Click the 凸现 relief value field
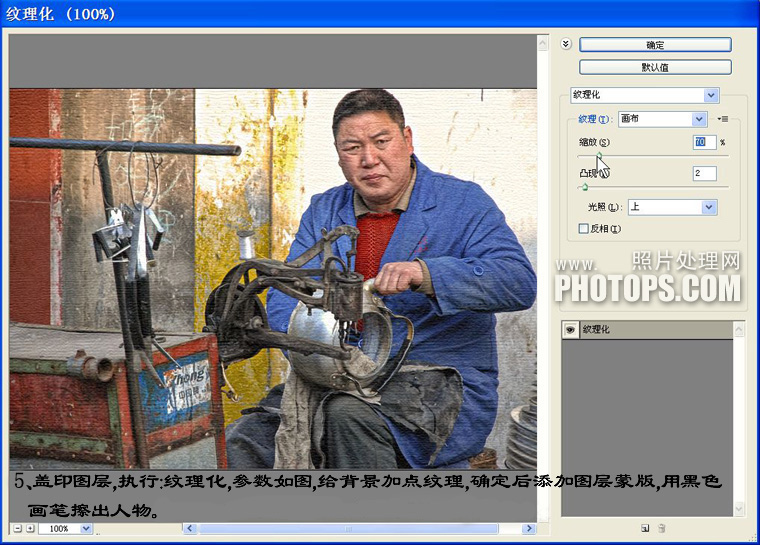The width and height of the screenshot is (760, 545). pos(705,173)
